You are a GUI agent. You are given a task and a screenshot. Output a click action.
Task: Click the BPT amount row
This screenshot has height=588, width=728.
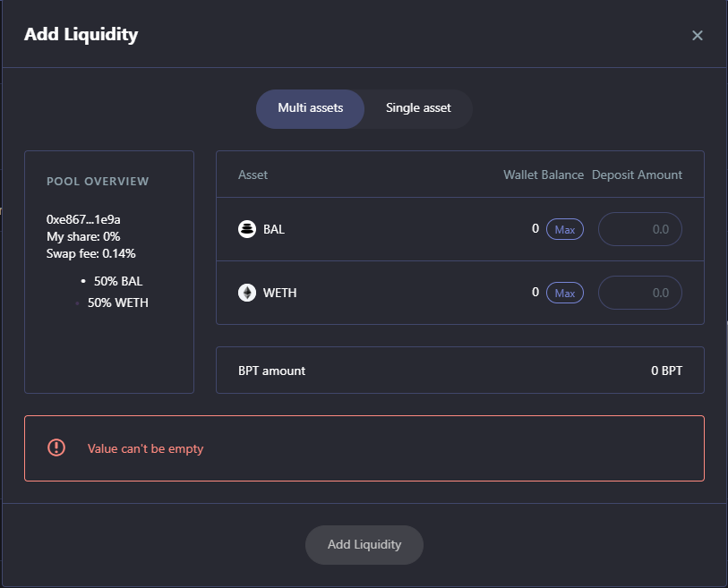coord(459,371)
